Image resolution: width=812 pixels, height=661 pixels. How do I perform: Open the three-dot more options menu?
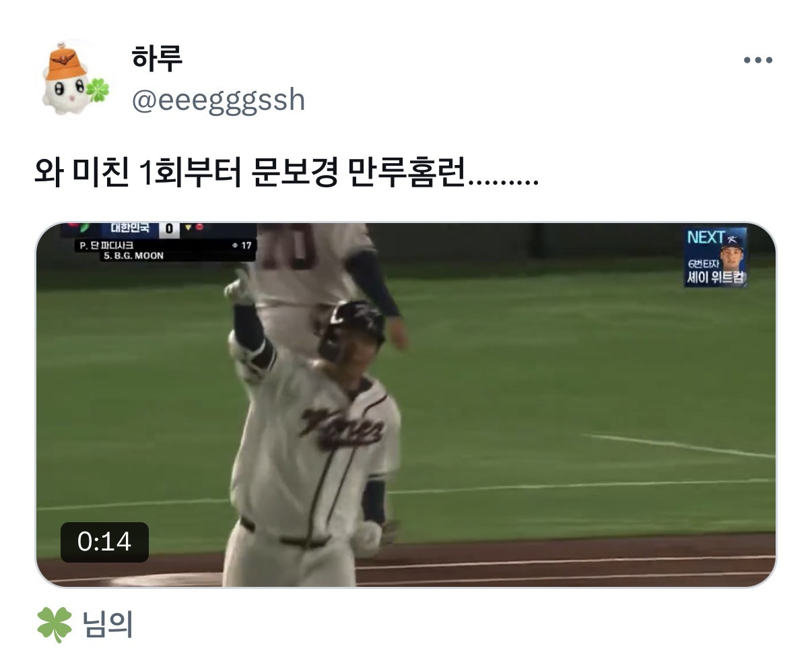click(757, 61)
